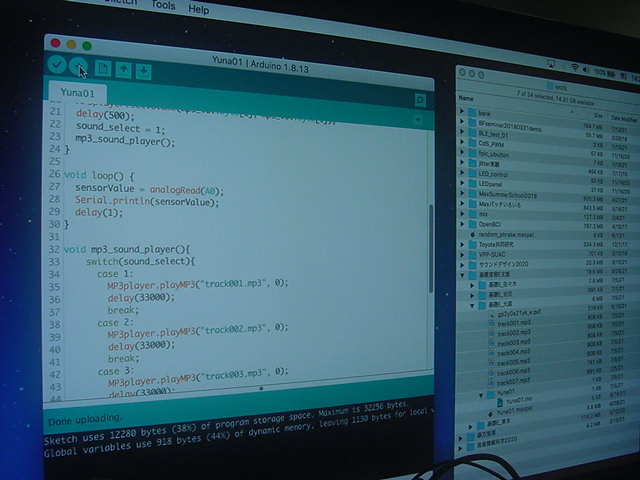The image size is (640, 480).
Task: Click the track002.mp3 audio file icon
Action: tap(491, 334)
